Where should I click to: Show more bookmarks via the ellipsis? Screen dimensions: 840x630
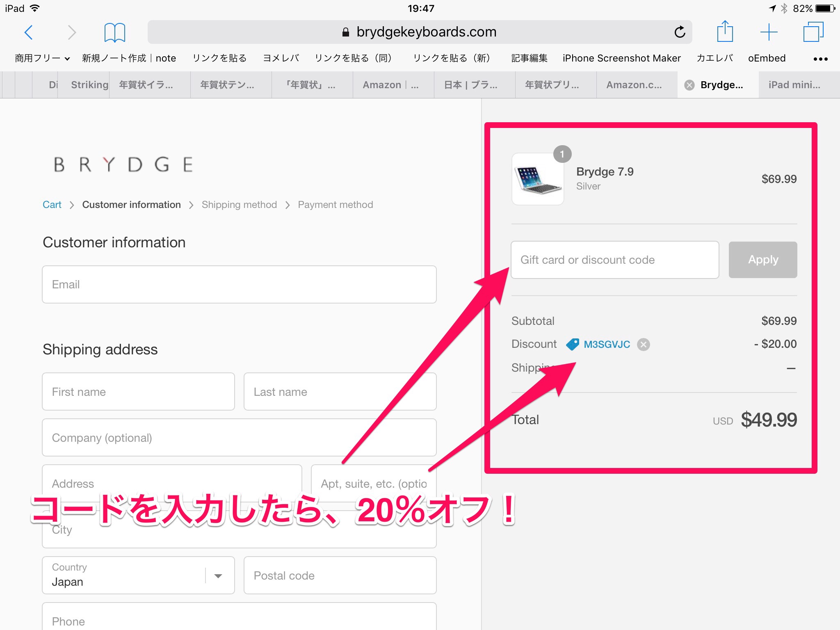click(x=820, y=59)
